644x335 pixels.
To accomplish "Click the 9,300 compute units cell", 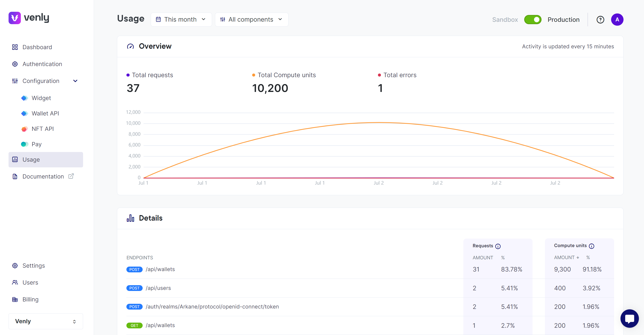I will pos(562,269).
